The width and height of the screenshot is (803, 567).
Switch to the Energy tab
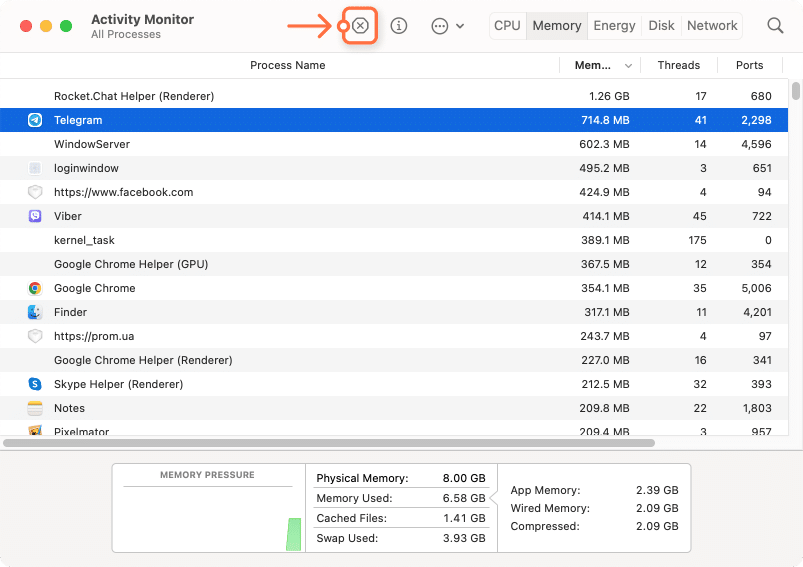[x=614, y=26]
